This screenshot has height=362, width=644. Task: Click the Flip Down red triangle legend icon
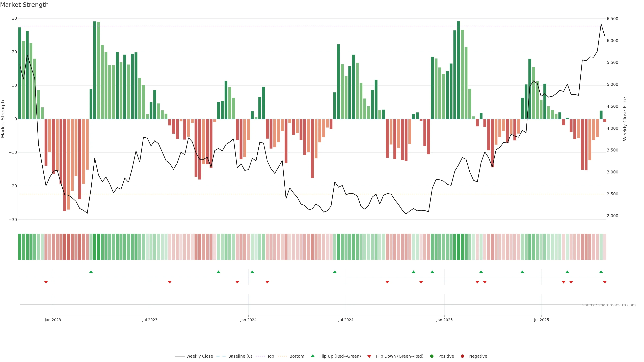369,356
